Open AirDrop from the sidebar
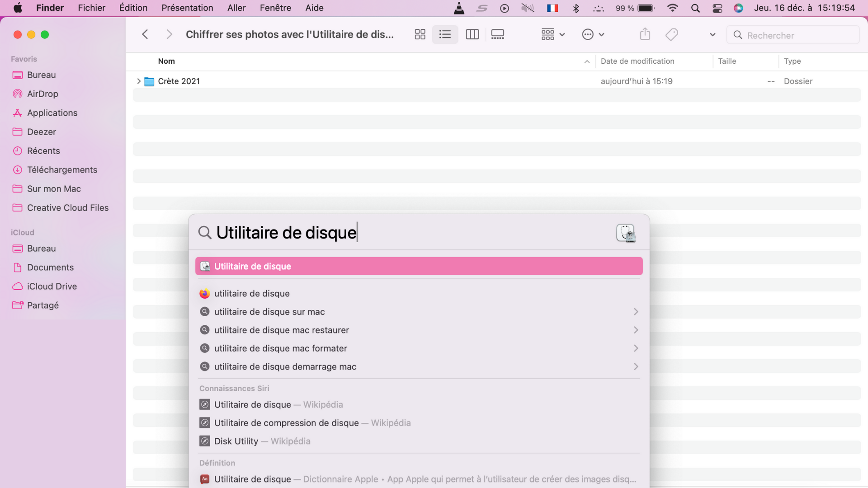The height and width of the screenshot is (488, 868). click(42, 94)
